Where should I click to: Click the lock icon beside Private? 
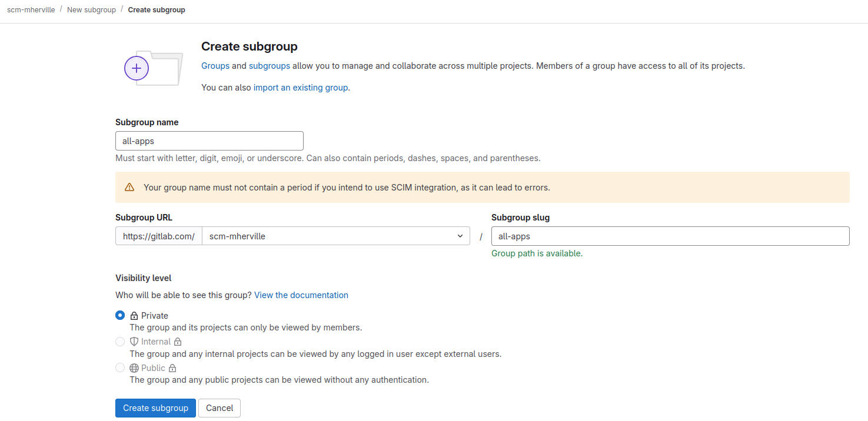pos(134,316)
